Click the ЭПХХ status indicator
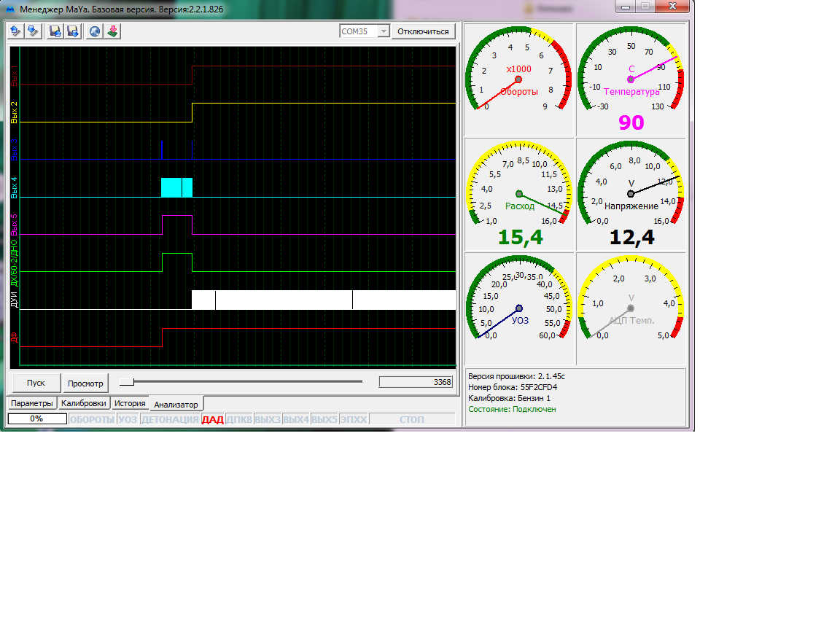The image size is (840, 635). (354, 419)
